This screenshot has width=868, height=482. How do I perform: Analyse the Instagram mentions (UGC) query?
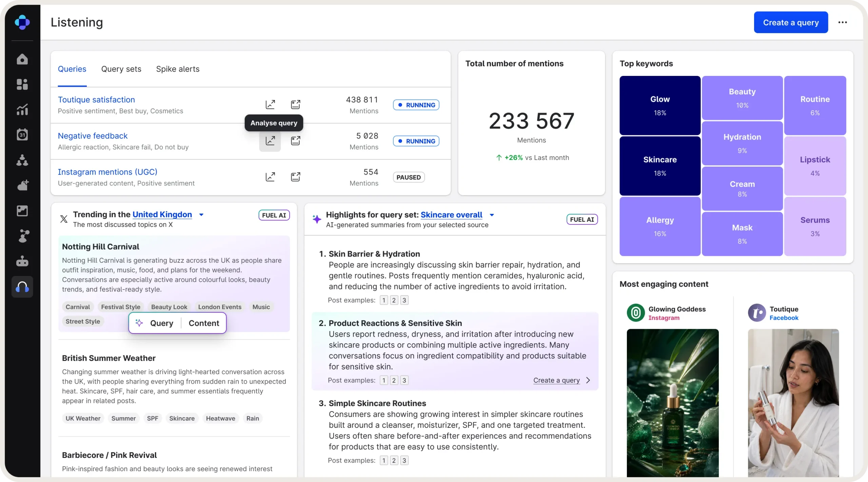(270, 177)
